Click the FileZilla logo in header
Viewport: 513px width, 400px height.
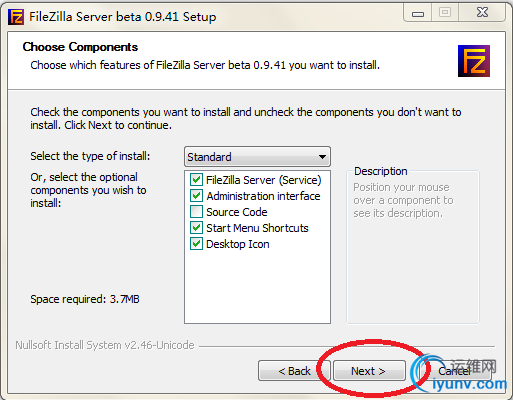[x=474, y=61]
